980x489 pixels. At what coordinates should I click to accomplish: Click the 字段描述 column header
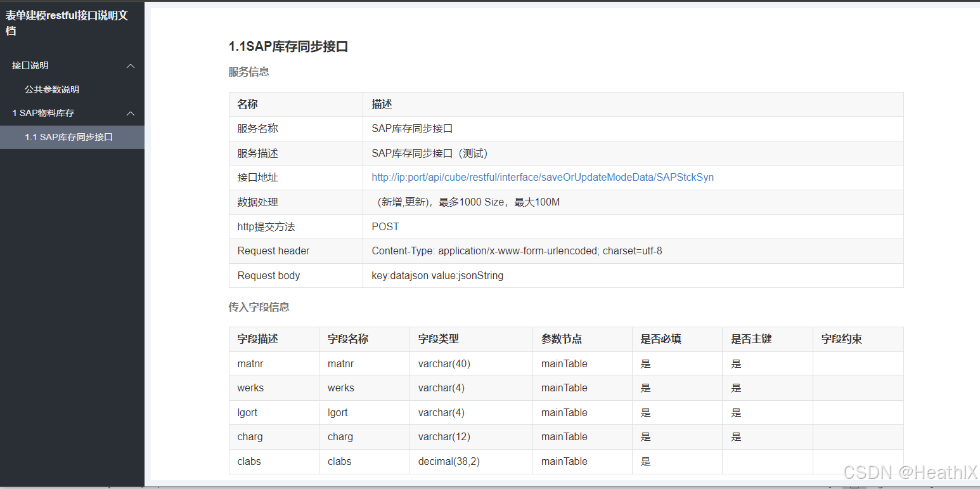(x=274, y=339)
